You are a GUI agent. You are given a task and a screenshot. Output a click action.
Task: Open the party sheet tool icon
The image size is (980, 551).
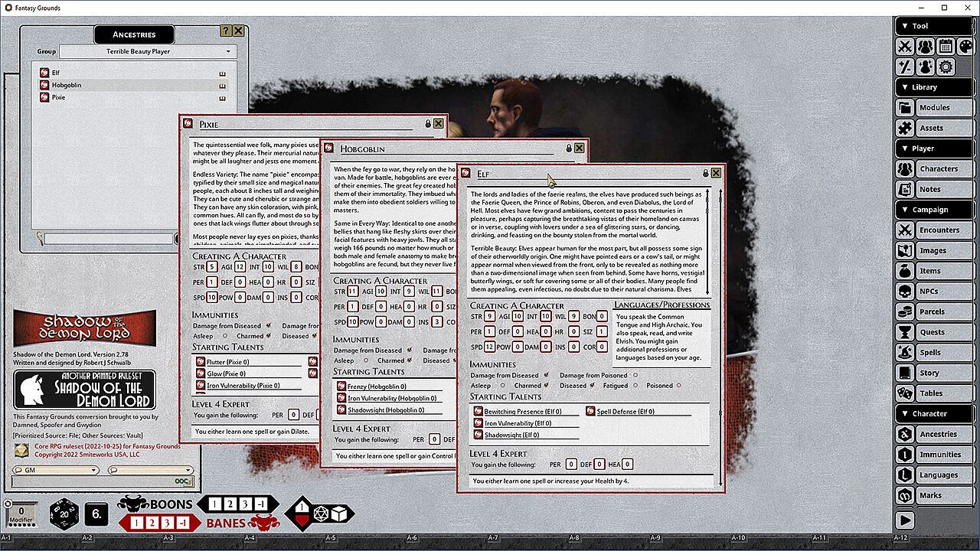(925, 47)
